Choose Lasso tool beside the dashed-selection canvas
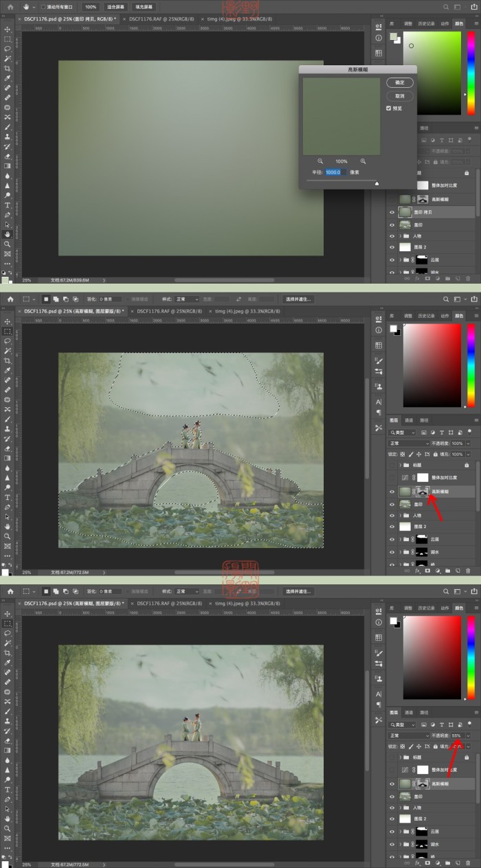 (x=8, y=341)
